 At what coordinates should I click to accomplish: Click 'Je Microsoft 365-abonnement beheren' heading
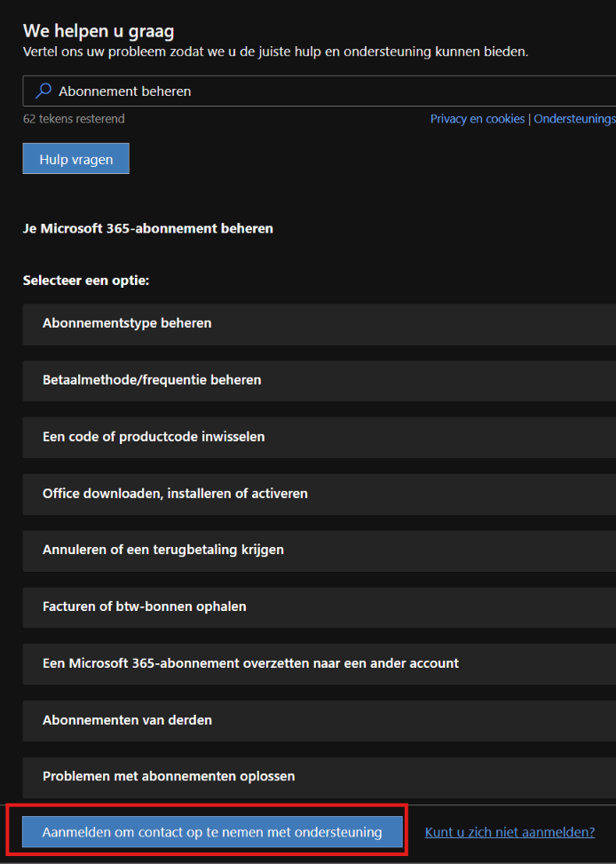pyautogui.click(x=147, y=229)
